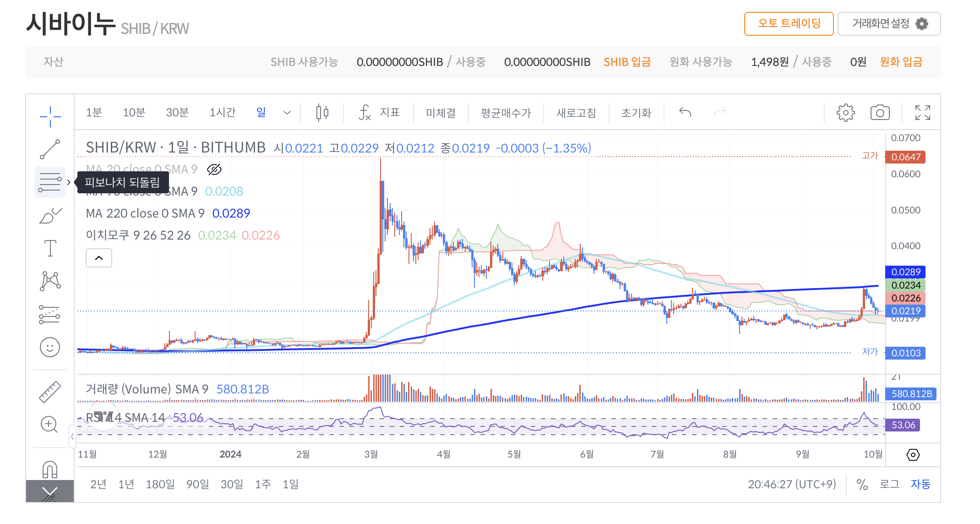Take a chart snapshot with camera icon
980x524 pixels.
[880, 113]
